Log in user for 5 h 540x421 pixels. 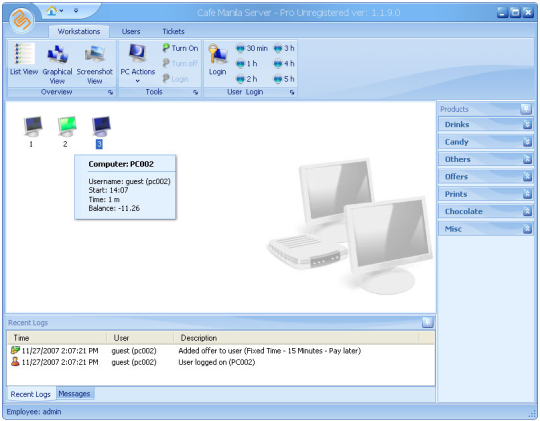(x=284, y=79)
